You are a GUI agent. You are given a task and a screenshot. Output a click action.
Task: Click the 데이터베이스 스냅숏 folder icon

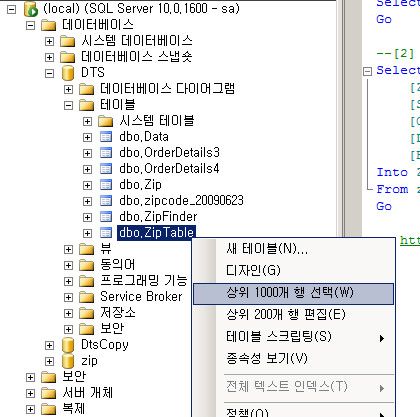tap(67, 57)
